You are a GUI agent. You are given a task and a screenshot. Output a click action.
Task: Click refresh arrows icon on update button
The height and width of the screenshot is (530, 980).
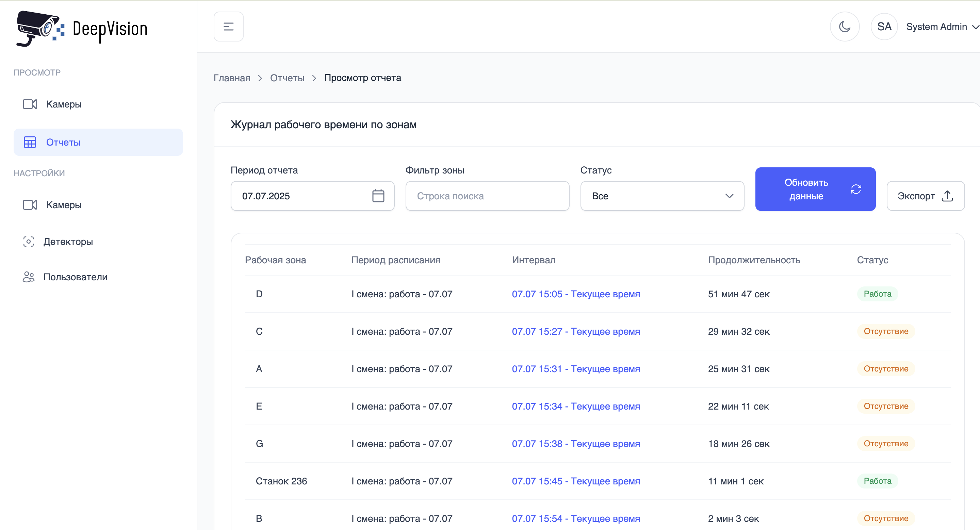tap(855, 189)
